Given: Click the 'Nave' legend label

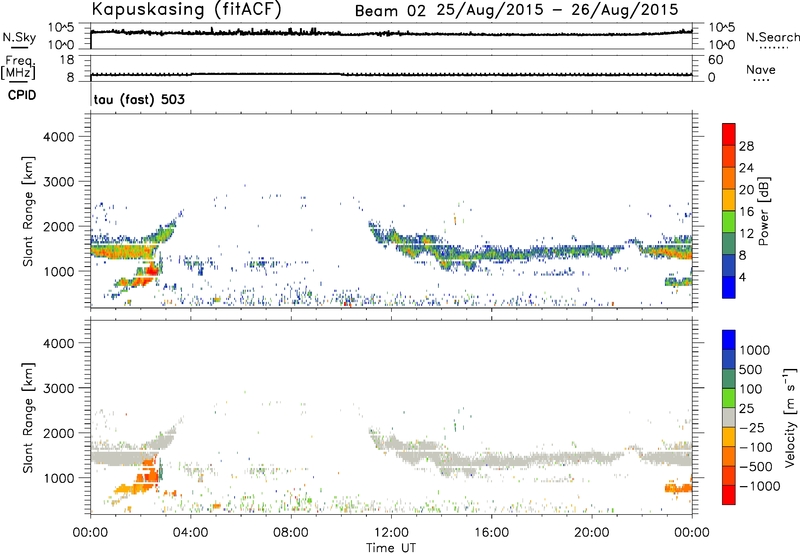Looking at the screenshot, I should pos(760,69).
